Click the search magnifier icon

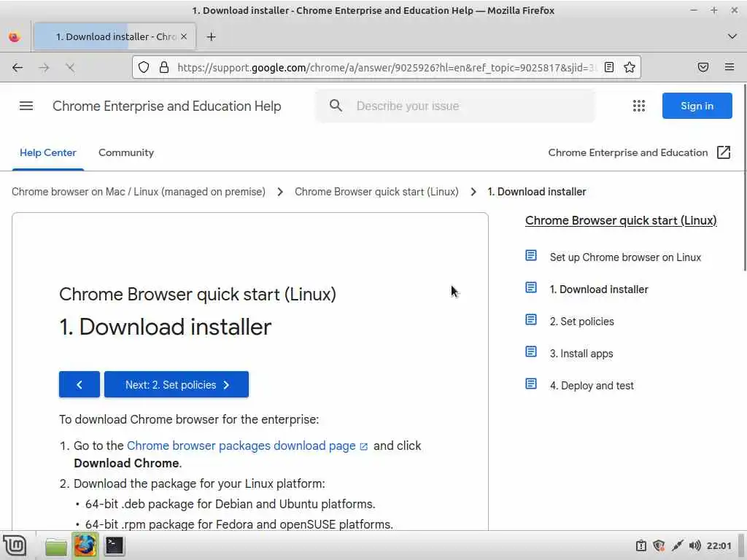(x=336, y=106)
